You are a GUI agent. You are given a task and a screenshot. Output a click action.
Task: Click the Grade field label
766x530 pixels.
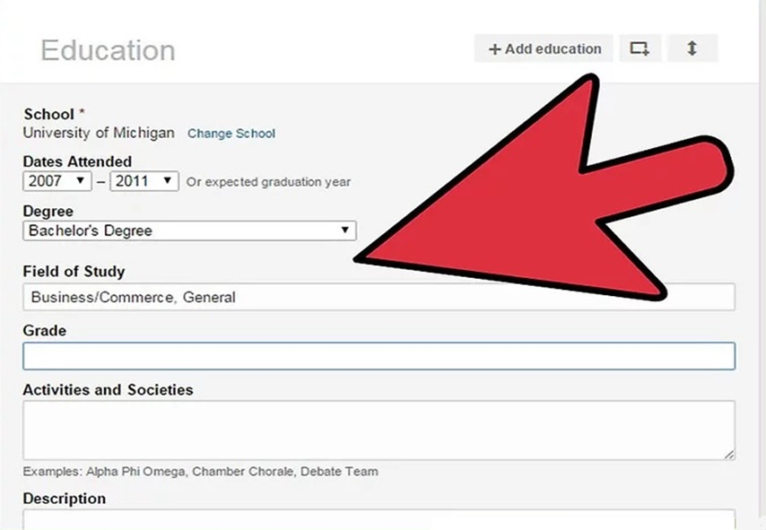coord(44,330)
